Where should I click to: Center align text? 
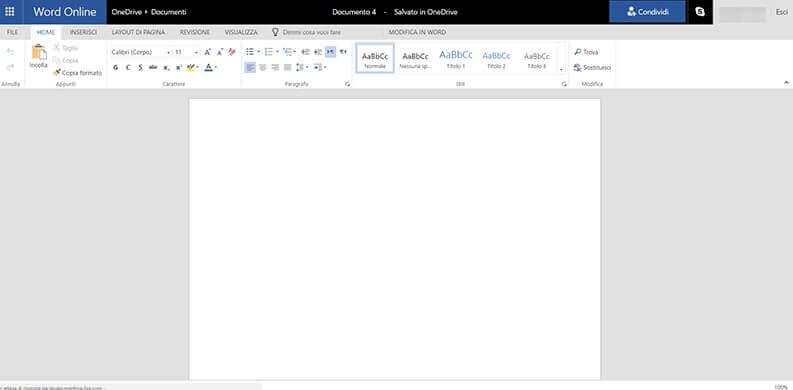[262, 67]
